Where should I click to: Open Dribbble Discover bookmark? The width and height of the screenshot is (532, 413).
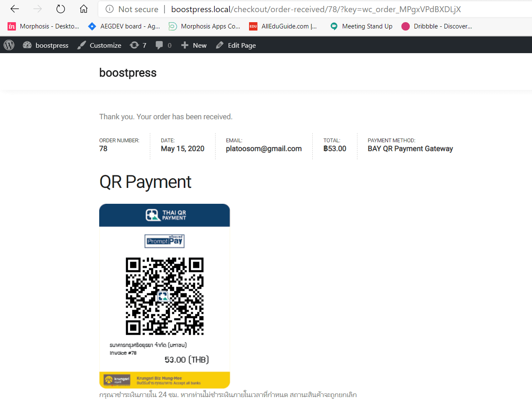(x=437, y=26)
